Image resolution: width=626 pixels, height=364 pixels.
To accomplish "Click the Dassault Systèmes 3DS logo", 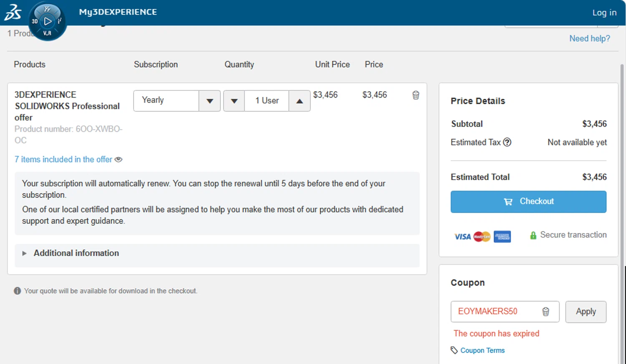I will tap(13, 13).
